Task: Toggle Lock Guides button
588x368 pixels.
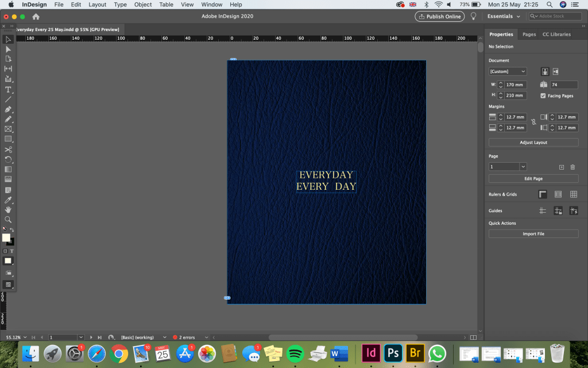Action: point(558,211)
